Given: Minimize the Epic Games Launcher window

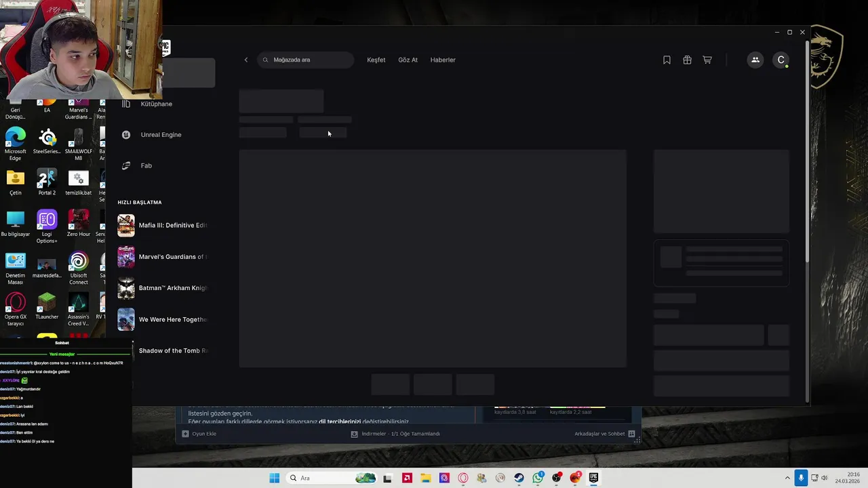Looking at the screenshot, I should click(777, 32).
